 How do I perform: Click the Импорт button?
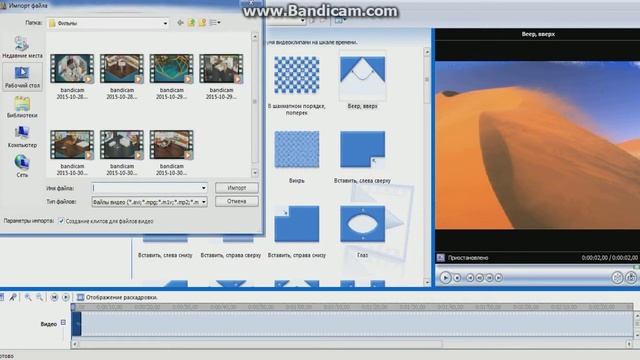[237, 188]
